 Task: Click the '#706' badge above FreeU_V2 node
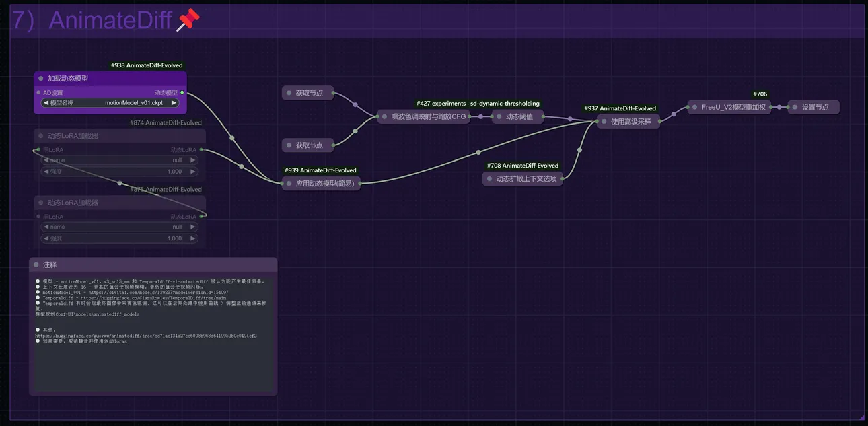[760, 94]
